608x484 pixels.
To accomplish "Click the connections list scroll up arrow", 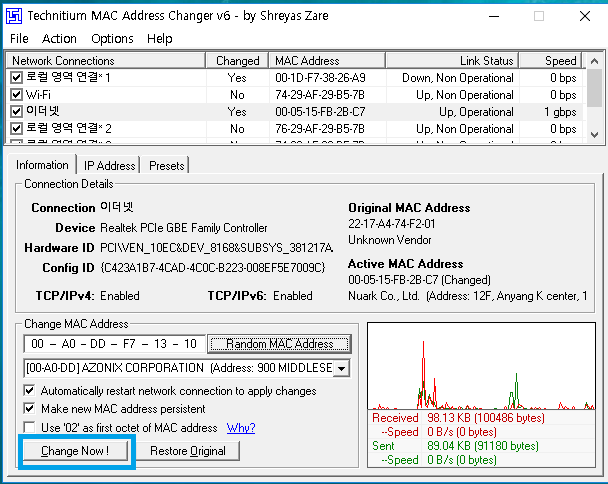I will [x=594, y=61].
